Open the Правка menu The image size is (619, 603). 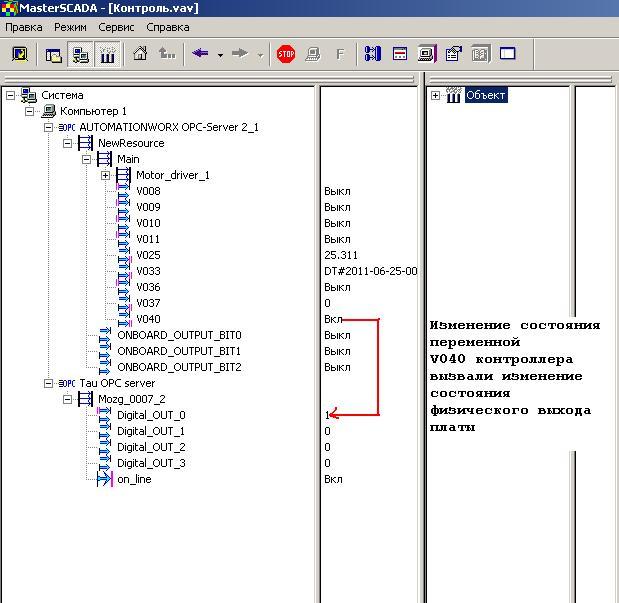click(x=24, y=27)
